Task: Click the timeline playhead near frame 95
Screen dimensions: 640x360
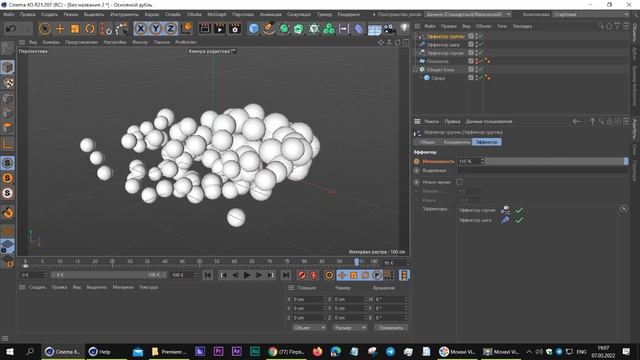Action: [x=357, y=262]
